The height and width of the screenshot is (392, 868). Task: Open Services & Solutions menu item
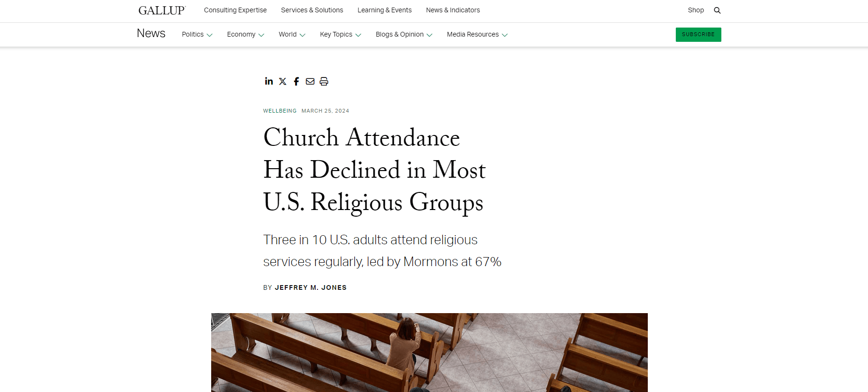coord(312,10)
